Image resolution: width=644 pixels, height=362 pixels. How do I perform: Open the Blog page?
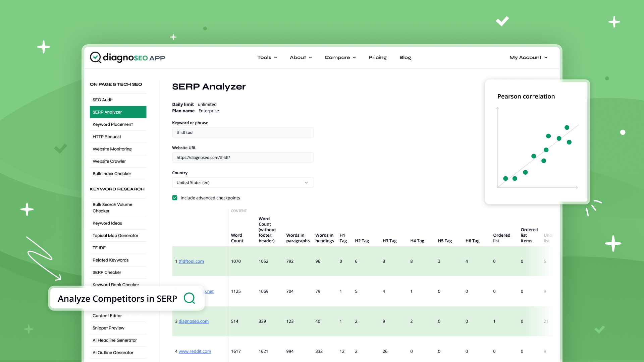pos(405,57)
